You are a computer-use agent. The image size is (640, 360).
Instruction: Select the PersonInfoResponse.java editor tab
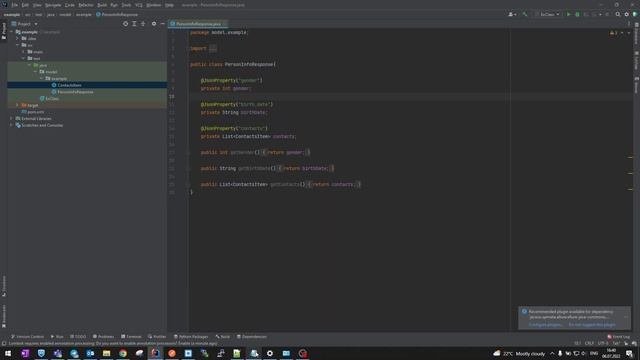tap(198, 24)
